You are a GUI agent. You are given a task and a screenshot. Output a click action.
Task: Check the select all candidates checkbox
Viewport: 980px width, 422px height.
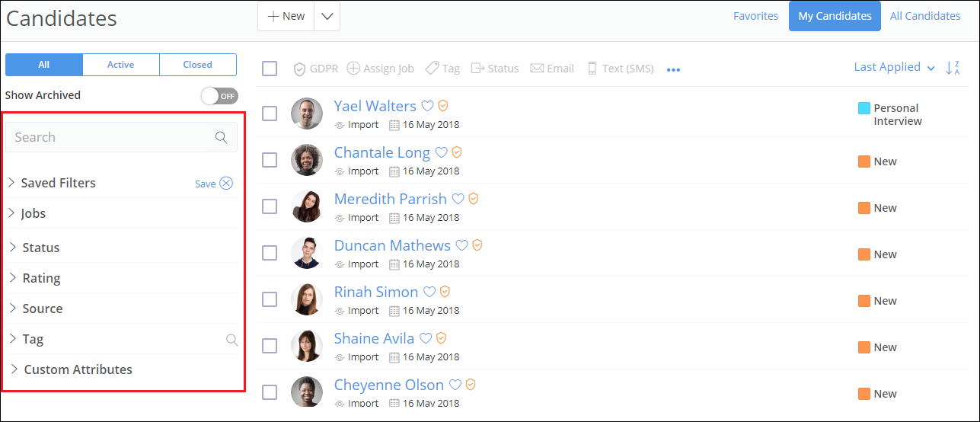coord(270,69)
